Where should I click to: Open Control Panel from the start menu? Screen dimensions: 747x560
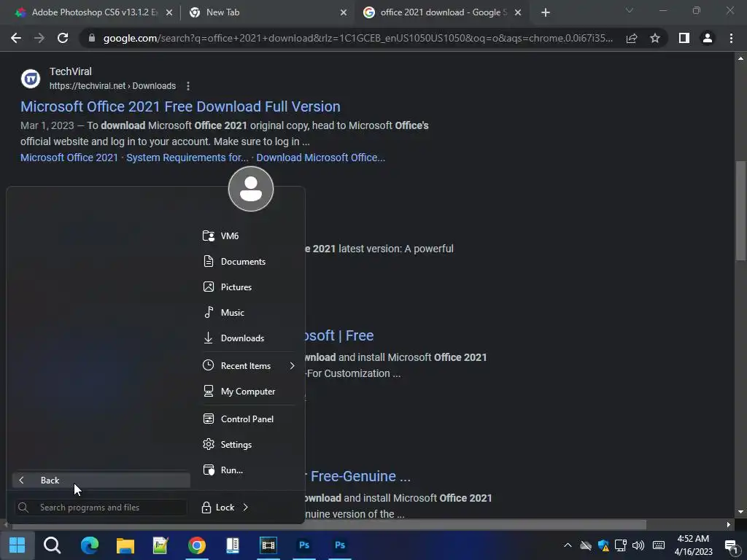248,419
